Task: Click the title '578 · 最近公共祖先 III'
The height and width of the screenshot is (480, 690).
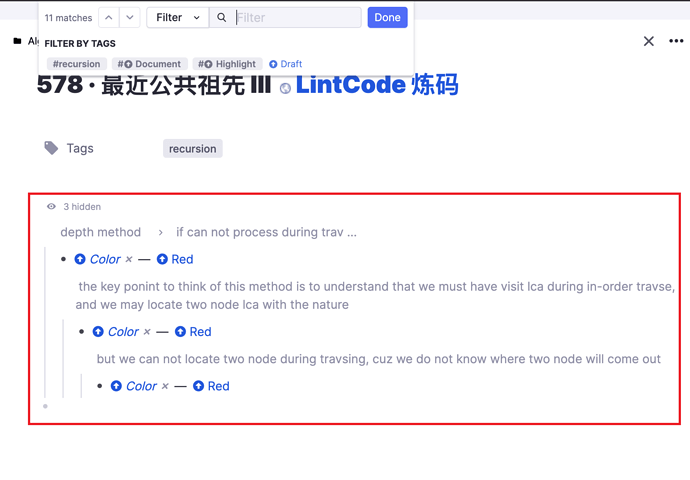Action: 154,84
